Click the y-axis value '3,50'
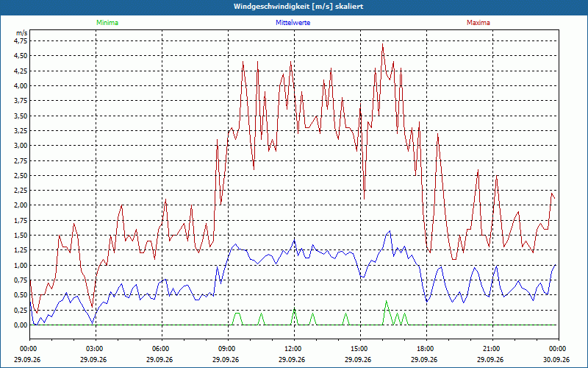Viewport: 588px width, 368px height. (21, 116)
